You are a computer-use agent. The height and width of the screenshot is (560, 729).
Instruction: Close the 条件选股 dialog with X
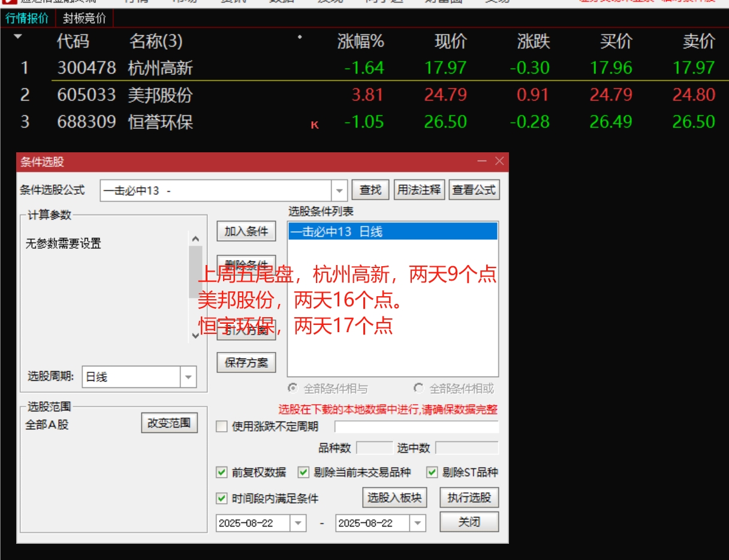tap(499, 161)
